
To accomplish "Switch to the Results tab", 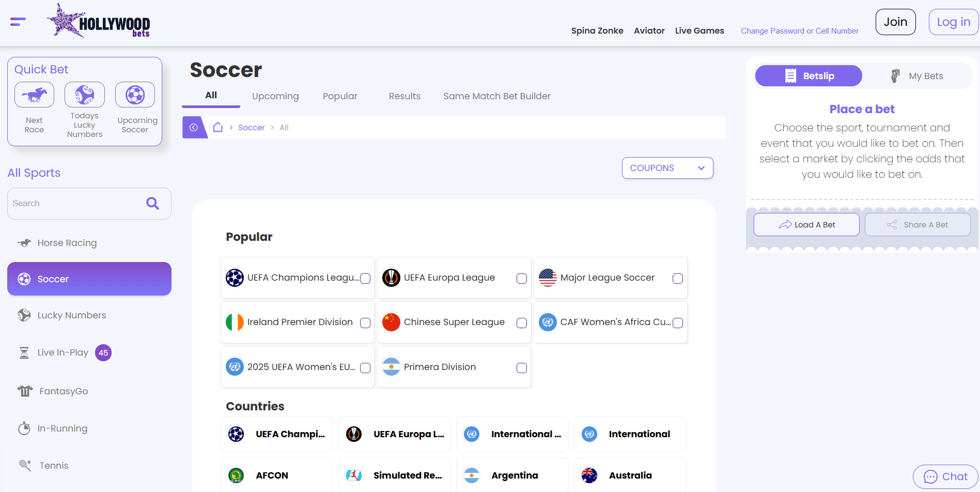I will pos(405,96).
